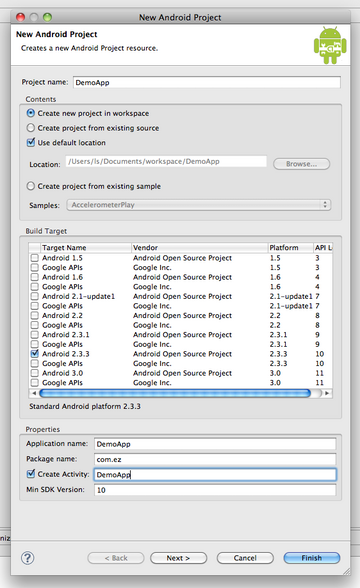Toggle Use default location checkbox
Screen dimensions: 360x588
click(x=31, y=142)
